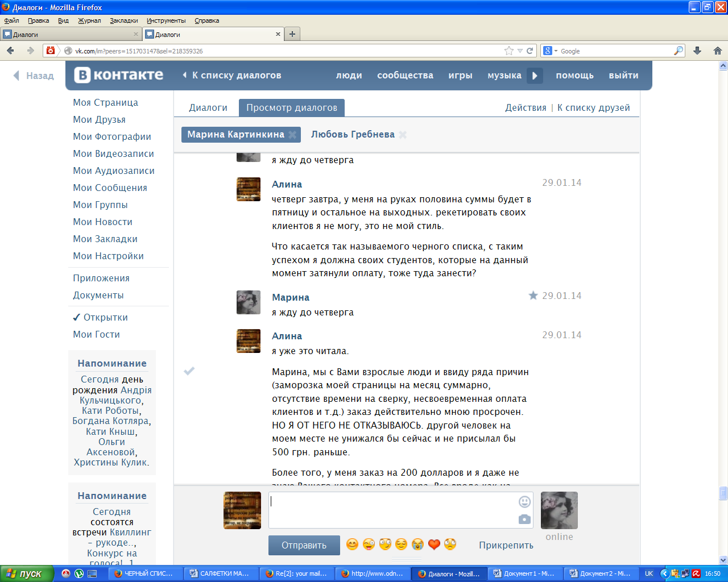Open люди in the top navigation
This screenshot has height=582, width=728.
click(x=349, y=75)
